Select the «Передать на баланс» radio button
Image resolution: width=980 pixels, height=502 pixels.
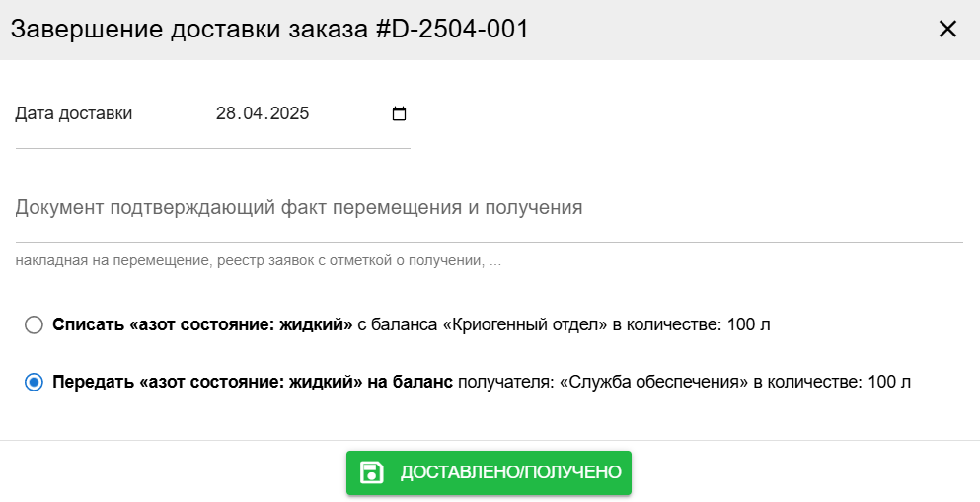(34, 382)
